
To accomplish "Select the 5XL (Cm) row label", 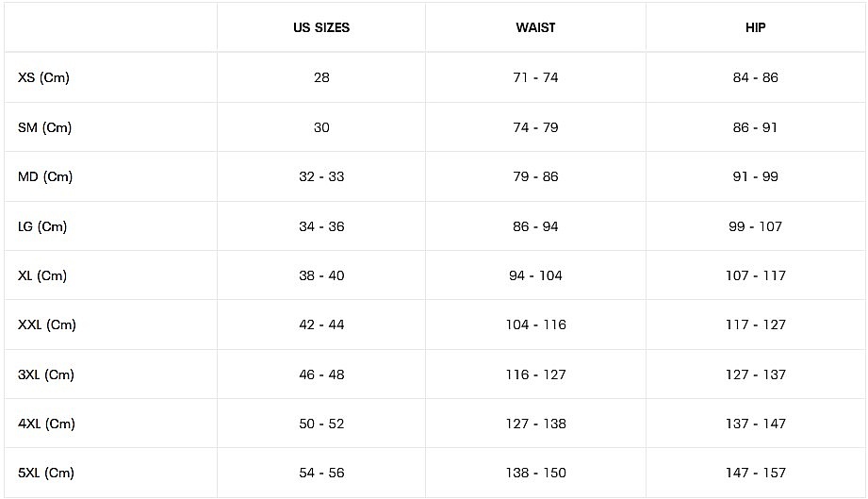I will pos(45,473).
